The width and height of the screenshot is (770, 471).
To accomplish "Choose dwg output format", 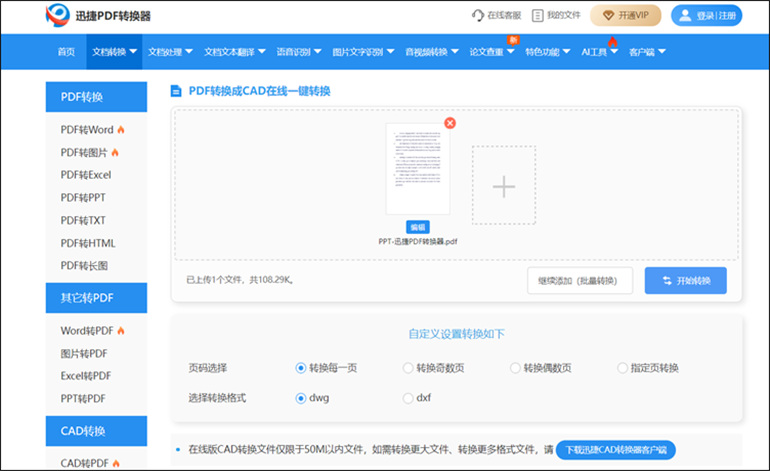I will pyautogui.click(x=301, y=398).
